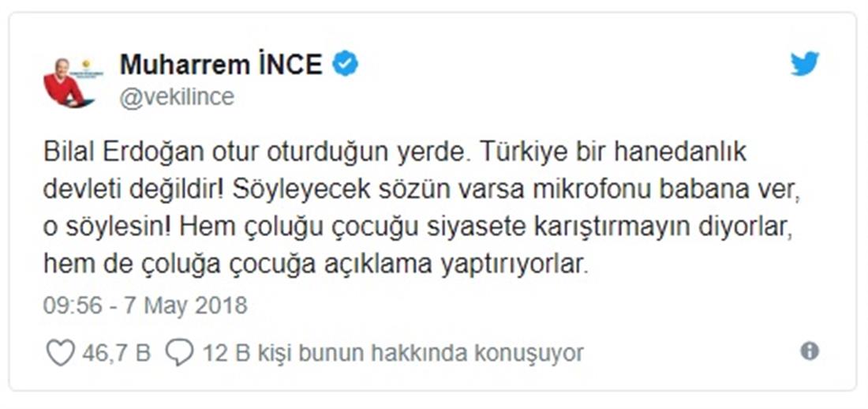Image resolution: width=868 pixels, height=409 pixels.
Task: Click the 09:56 time in the timestamp
Action: (73, 306)
